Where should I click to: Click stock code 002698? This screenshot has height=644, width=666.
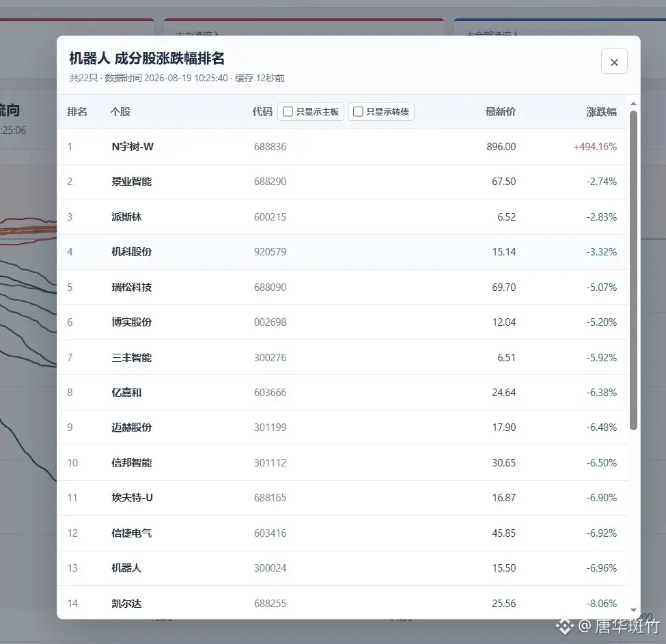270,322
